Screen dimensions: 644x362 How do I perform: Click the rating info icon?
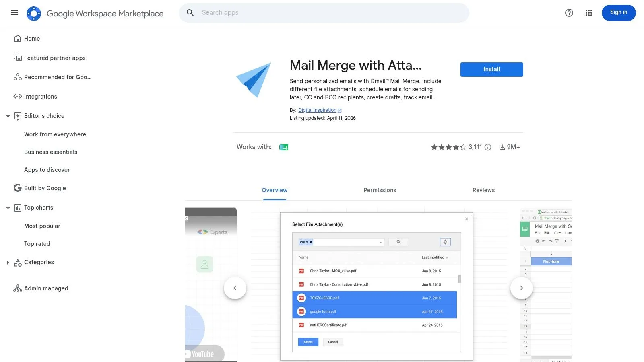tap(488, 147)
